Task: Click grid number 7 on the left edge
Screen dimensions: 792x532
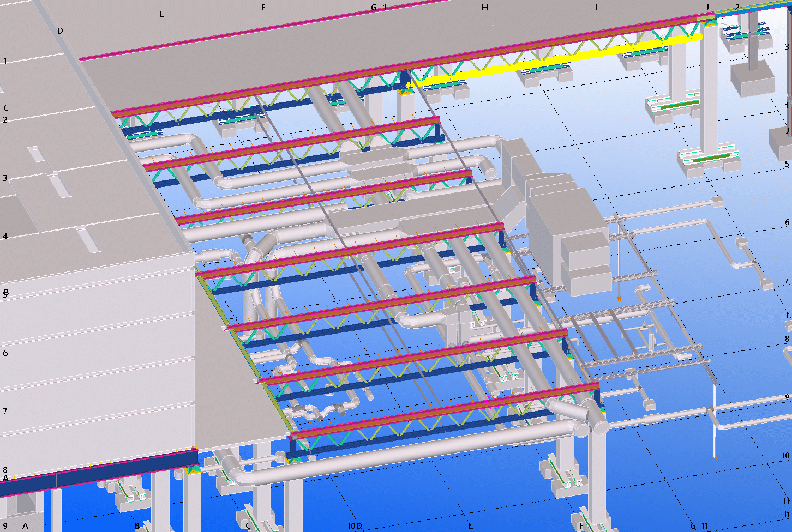Action: [5, 412]
